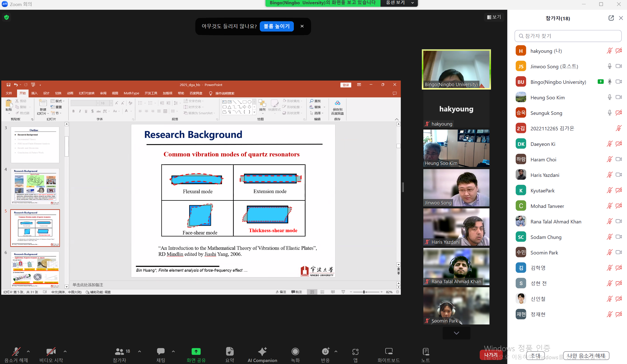Click Seunguk Song's disabled video icon
This screenshot has width=627, height=364.
tap(619, 113)
